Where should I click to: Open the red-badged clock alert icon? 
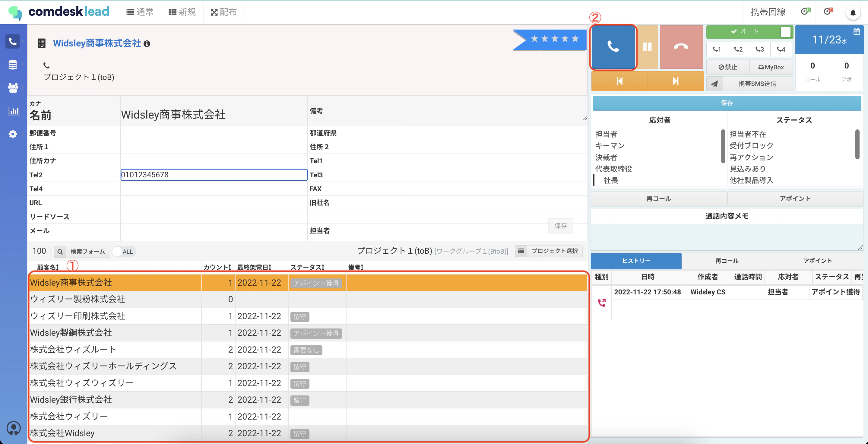828,11
